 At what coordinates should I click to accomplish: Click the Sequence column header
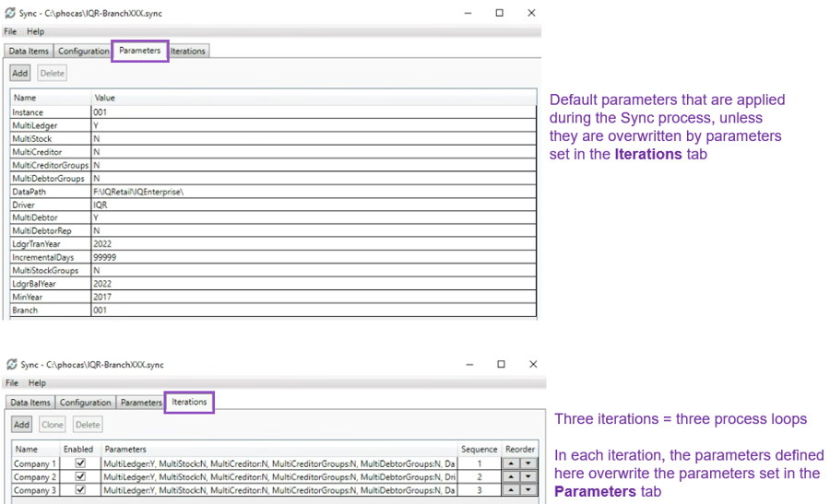click(480, 449)
